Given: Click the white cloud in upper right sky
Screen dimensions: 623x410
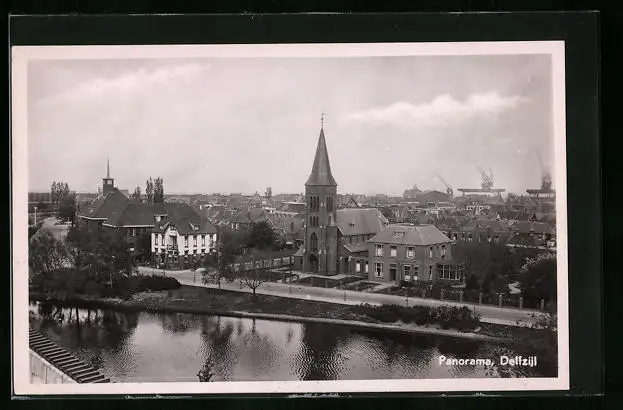Looking at the screenshot, I should (x=440, y=110).
